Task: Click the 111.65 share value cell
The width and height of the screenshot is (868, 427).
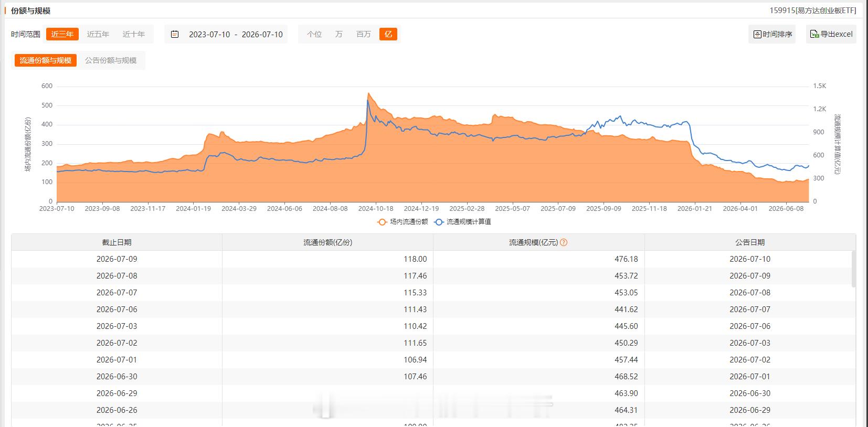Action: click(328, 343)
